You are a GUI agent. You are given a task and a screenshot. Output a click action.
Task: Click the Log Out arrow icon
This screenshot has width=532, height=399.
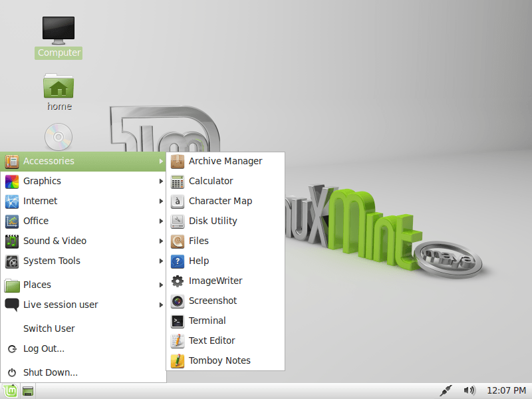12,348
